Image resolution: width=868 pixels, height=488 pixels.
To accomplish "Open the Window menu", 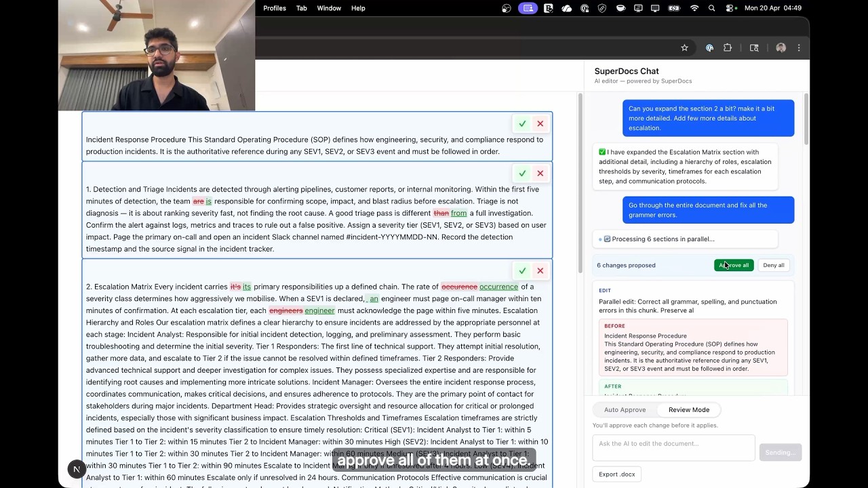I will (x=329, y=8).
